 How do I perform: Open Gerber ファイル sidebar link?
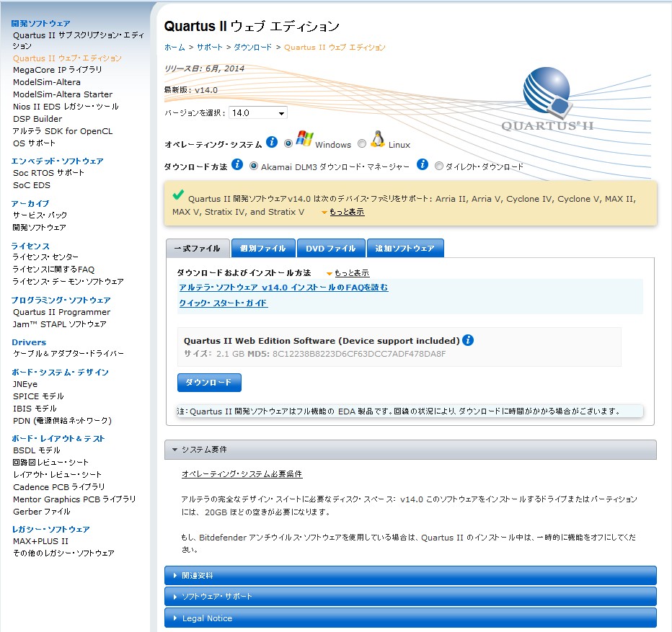42,511
